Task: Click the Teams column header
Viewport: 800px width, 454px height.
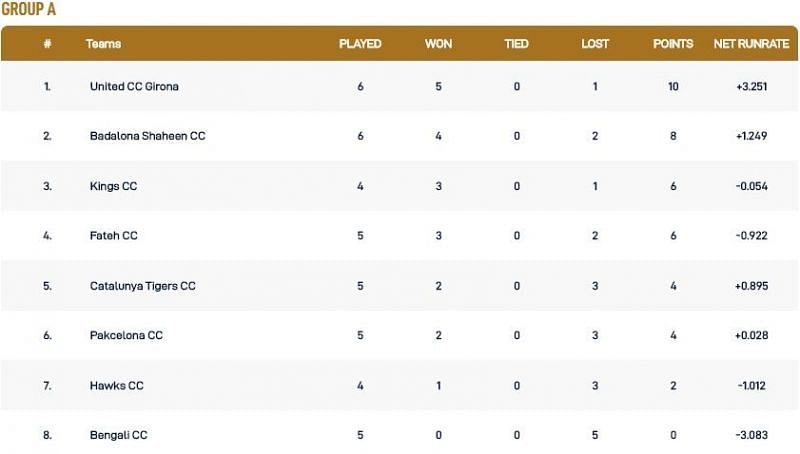Action: 104,44
